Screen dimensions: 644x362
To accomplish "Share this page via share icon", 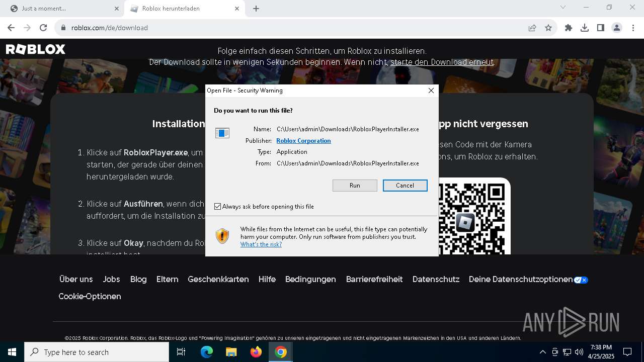I will (x=532, y=28).
